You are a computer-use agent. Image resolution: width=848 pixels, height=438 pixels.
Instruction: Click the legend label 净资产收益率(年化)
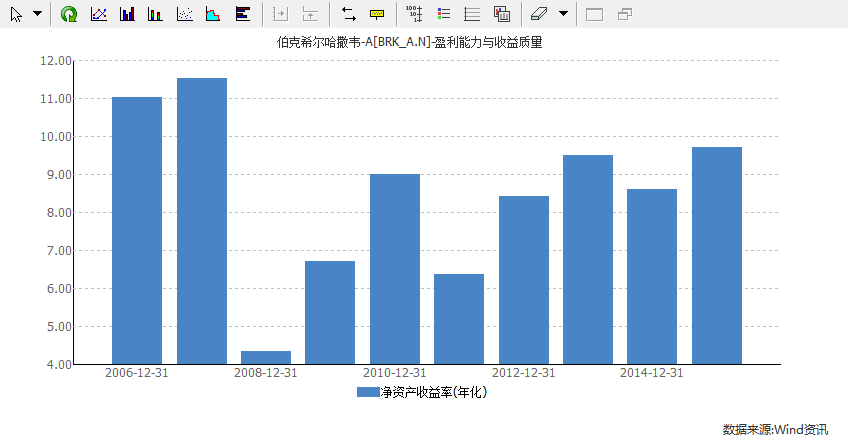click(x=434, y=392)
